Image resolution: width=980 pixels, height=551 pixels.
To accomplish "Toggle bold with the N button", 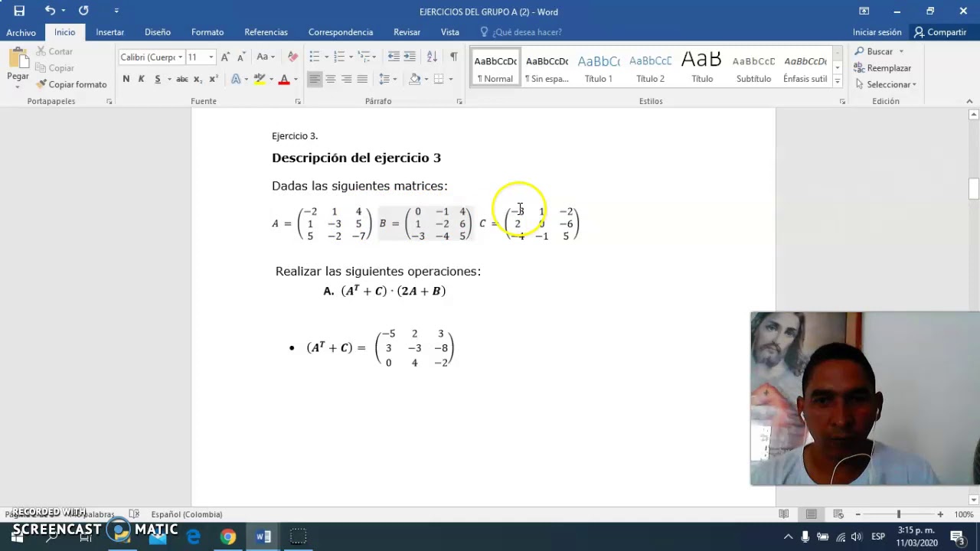I will coord(126,79).
